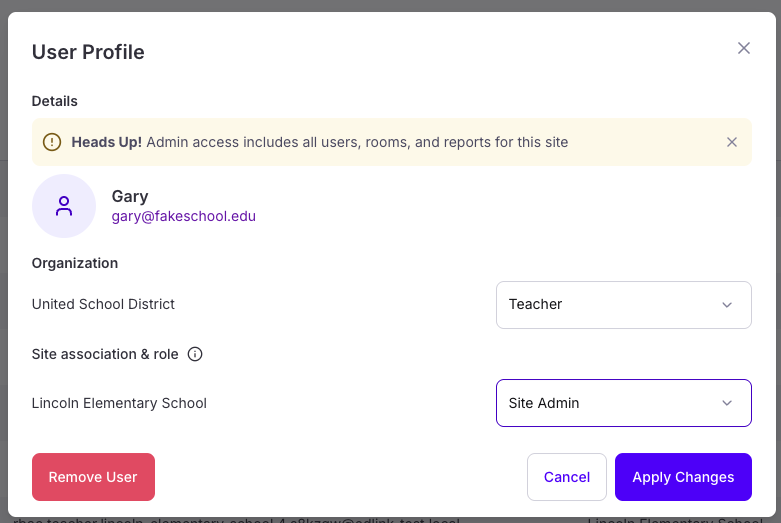Viewport: 781px width, 523px height.
Task: Click the Organization section heading
Action: [x=75, y=263]
